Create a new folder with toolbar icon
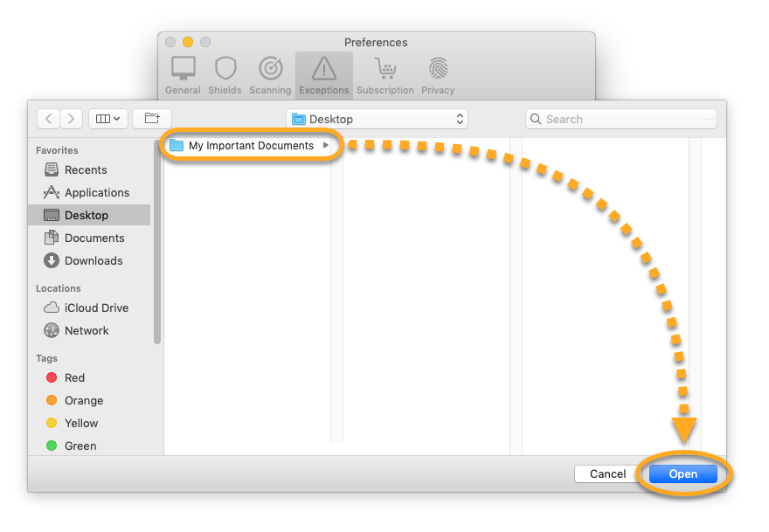Screen dimensions: 769x532 (x=152, y=118)
